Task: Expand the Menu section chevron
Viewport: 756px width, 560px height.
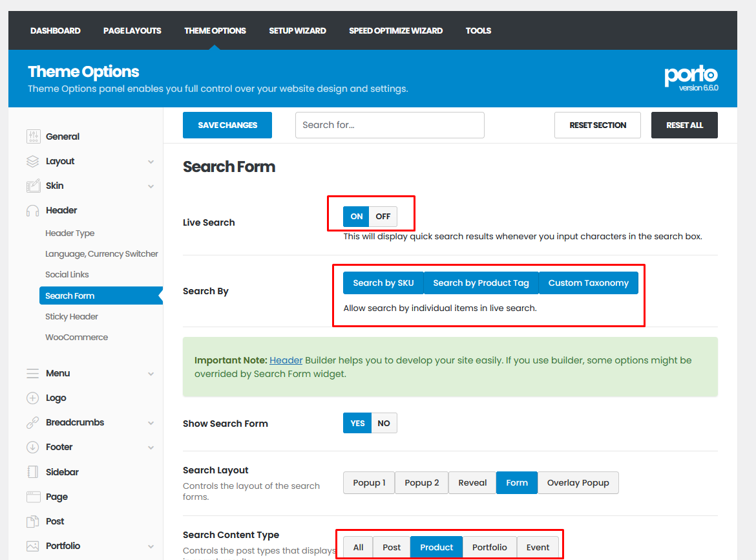Action: click(151, 374)
